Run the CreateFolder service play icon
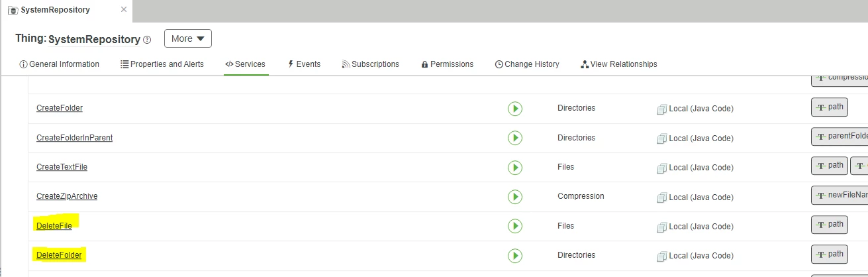 click(x=515, y=109)
